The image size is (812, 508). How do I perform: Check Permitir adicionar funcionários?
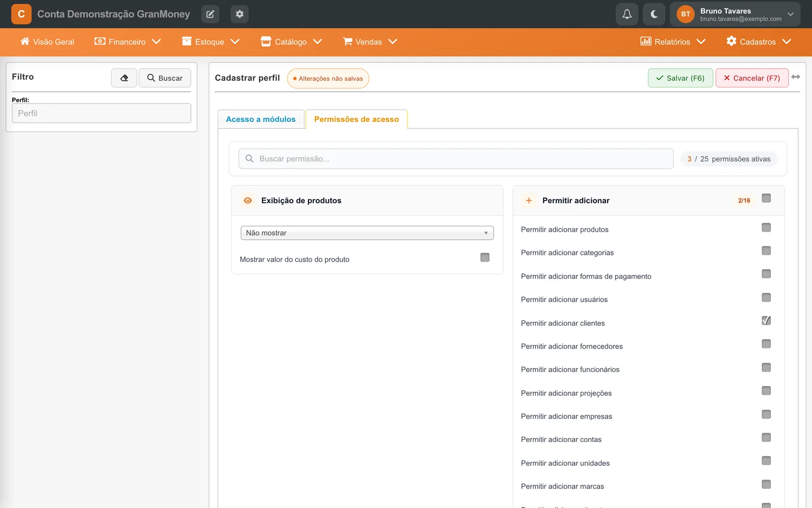pyautogui.click(x=766, y=367)
